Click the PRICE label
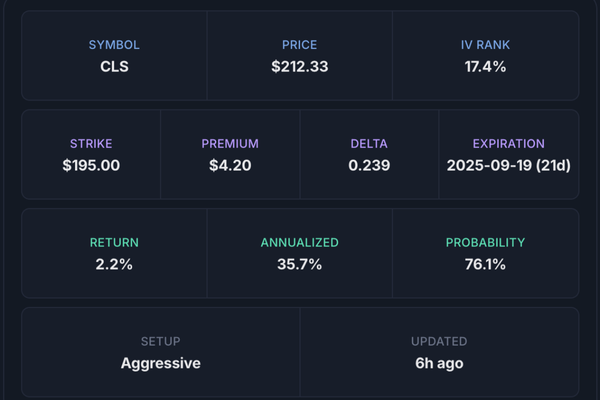Image resolution: width=600 pixels, height=400 pixels. [300, 45]
